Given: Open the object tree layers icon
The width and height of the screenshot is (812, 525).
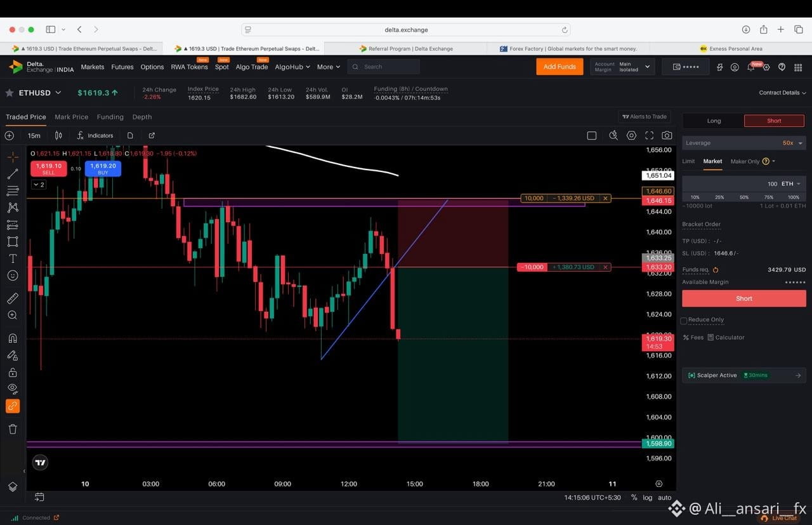Looking at the screenshot, I should [x=12, y=487].
